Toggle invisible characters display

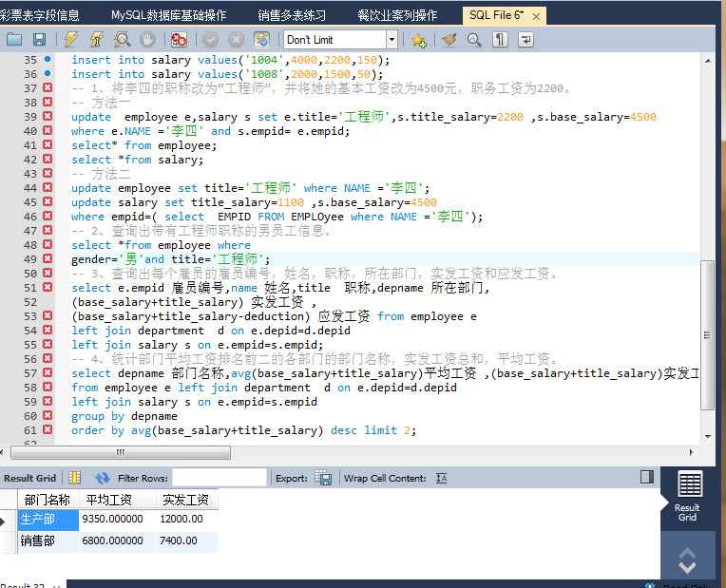pos(500,39)
